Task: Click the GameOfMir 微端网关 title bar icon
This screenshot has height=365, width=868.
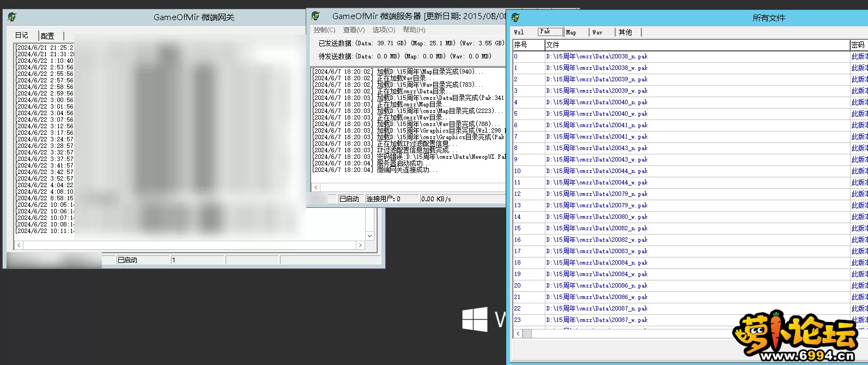Action: pyautogui.click(x=12, y=17)
